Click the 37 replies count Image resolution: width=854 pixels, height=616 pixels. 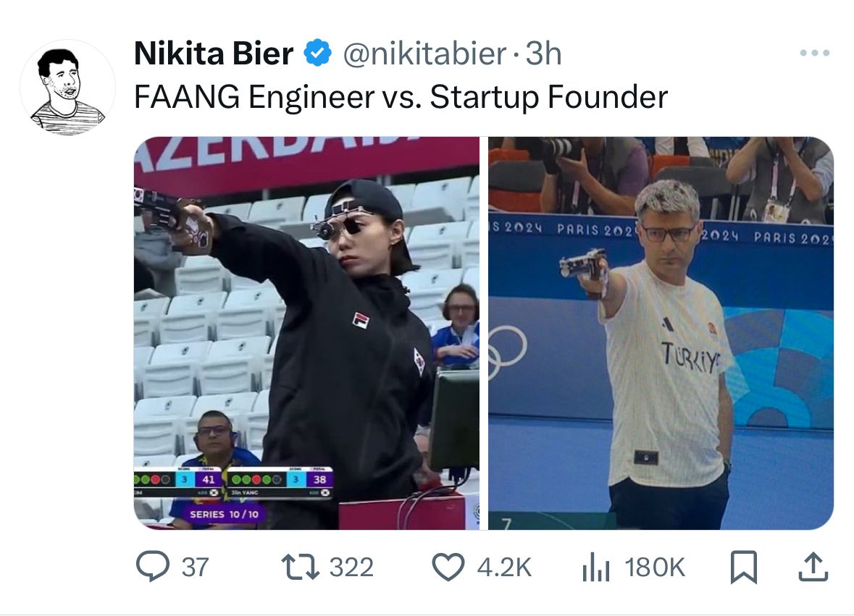tap(195, 568)
